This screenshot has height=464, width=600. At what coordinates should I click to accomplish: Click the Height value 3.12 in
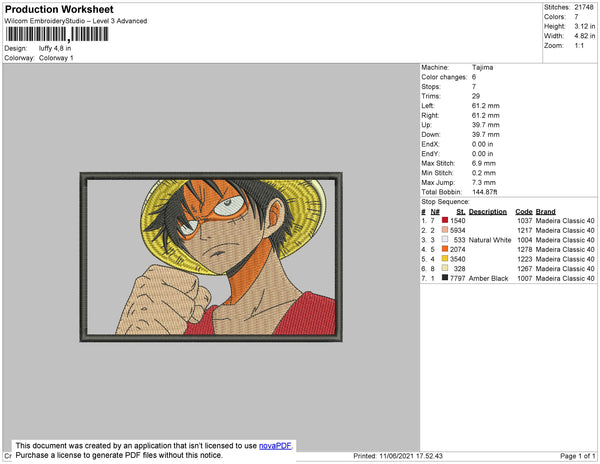(585, 26)
